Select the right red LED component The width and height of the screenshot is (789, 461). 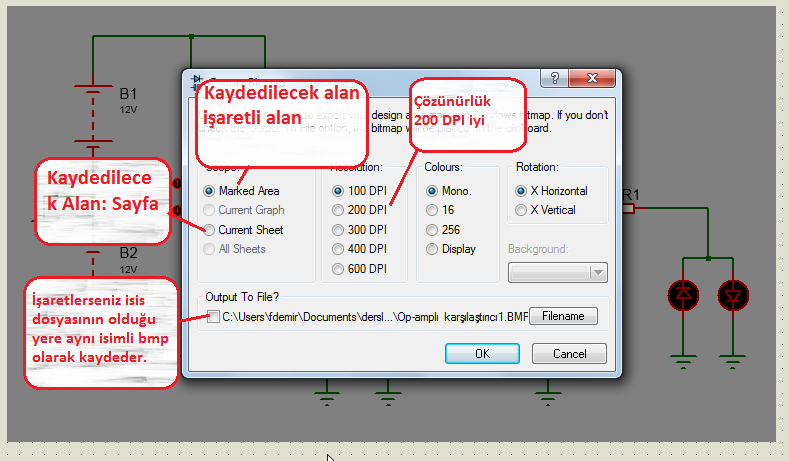(x=733, y=294)
